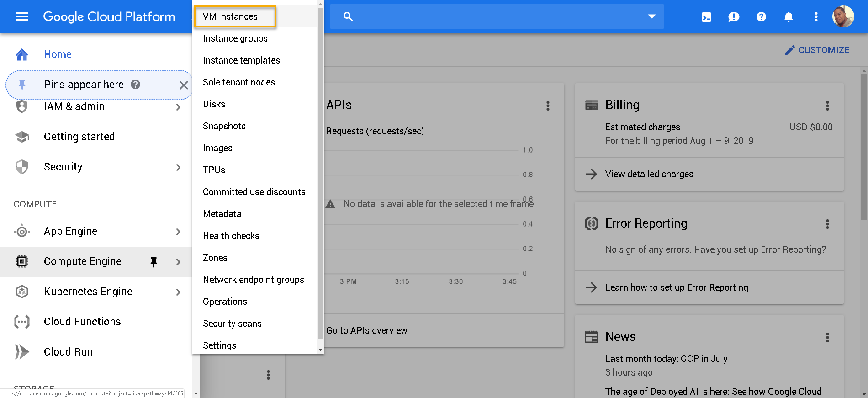Activate Cloud Shell from the top bar

[706, 17]
